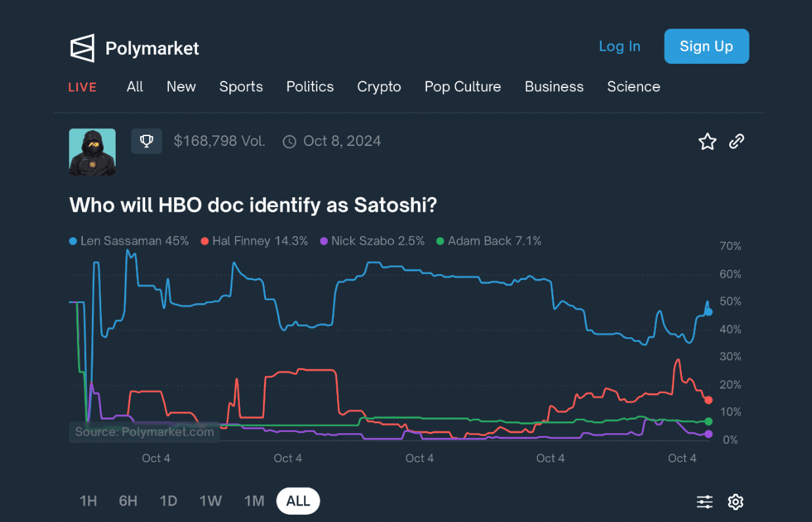812x522 pixels.
Task: Toggle Len Sassaman legend blue dot
Action: click(73, 241)
